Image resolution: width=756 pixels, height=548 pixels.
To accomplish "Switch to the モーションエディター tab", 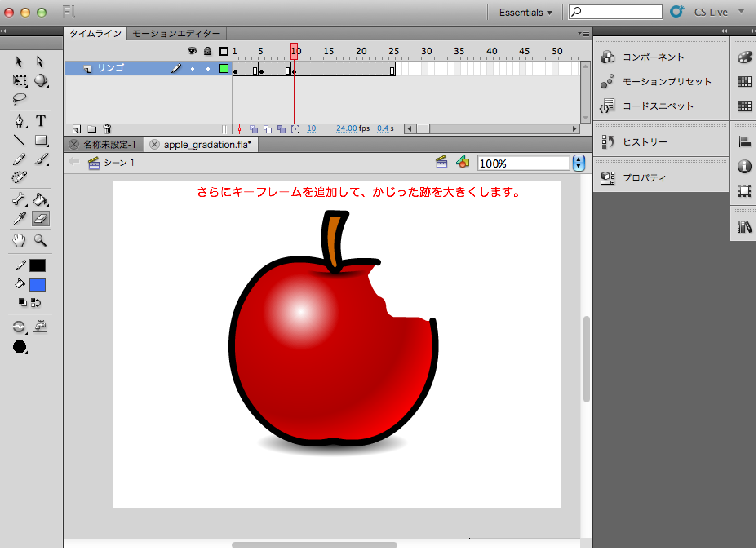I will 176,33.
